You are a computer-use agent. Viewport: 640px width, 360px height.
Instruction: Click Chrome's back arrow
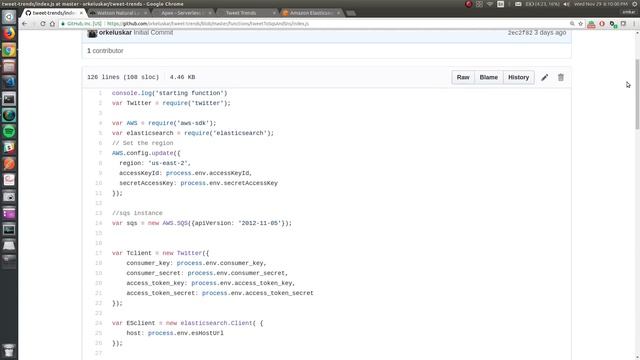pyautogui.click(x=24, y=24)
